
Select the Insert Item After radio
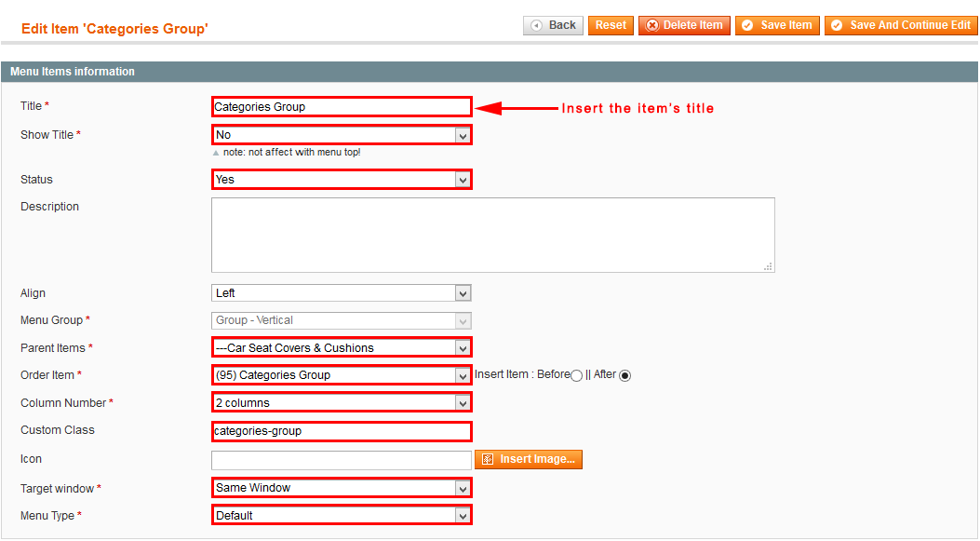tap(624, 375)
